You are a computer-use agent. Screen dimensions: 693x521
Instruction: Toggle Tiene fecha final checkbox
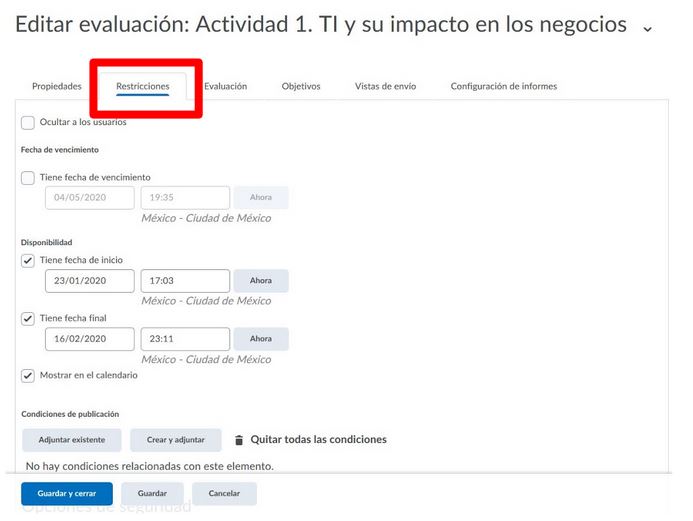(x=28, y=318)
